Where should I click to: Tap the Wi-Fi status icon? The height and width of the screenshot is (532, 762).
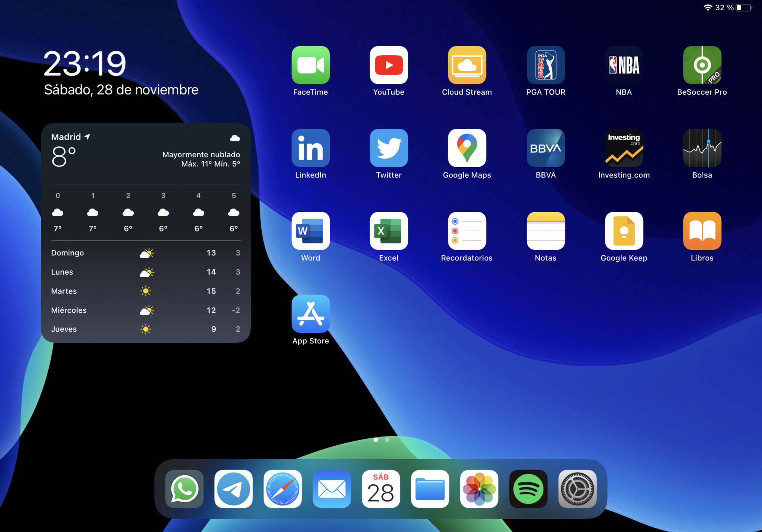click(x=708, y=8)
